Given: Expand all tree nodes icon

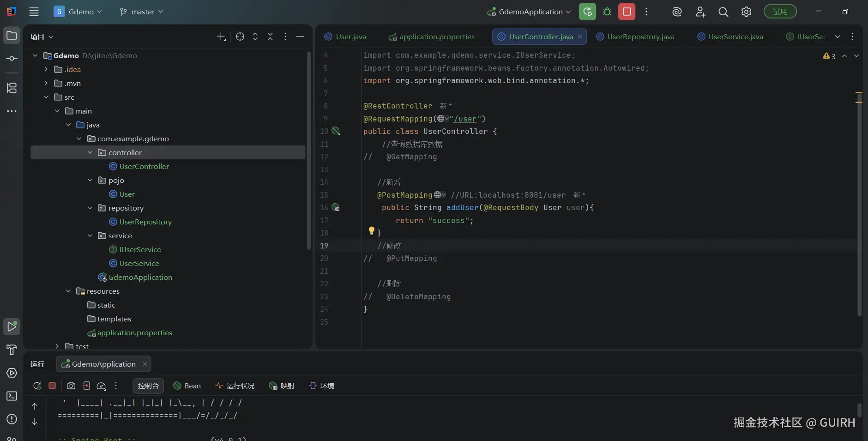Looking at the screenshot, I should [255, 36].
